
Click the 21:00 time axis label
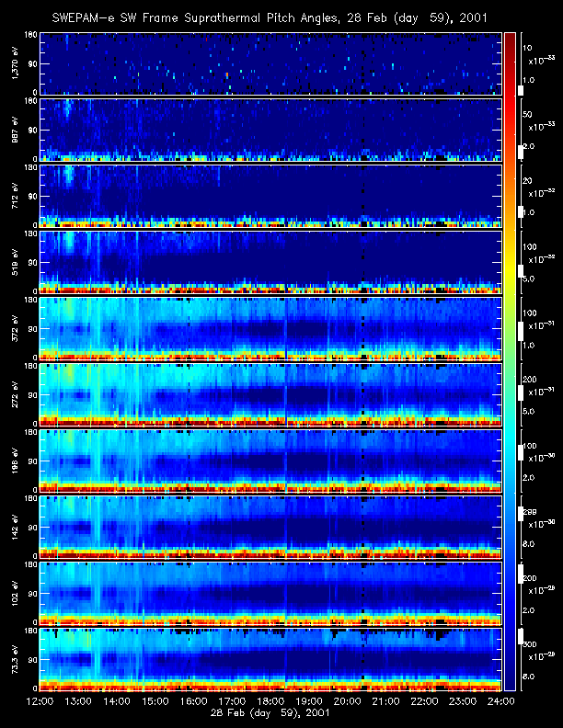tap(385, 702)
